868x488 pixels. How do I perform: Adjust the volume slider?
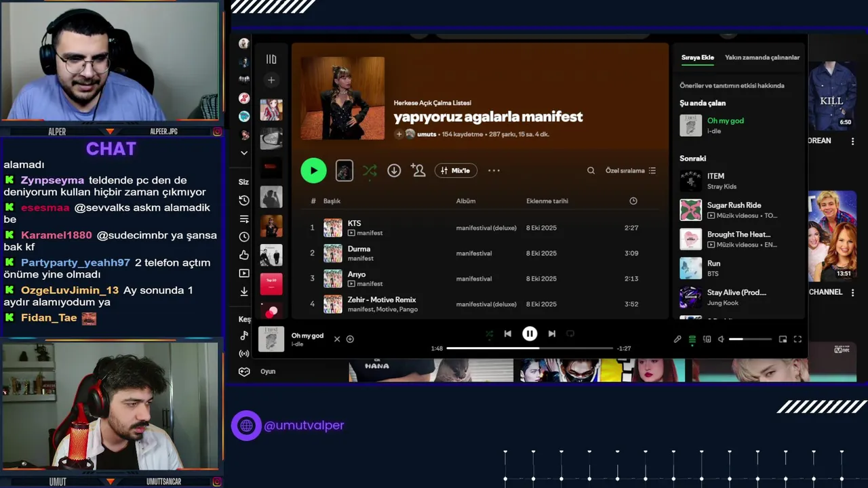tap(750, 339)
